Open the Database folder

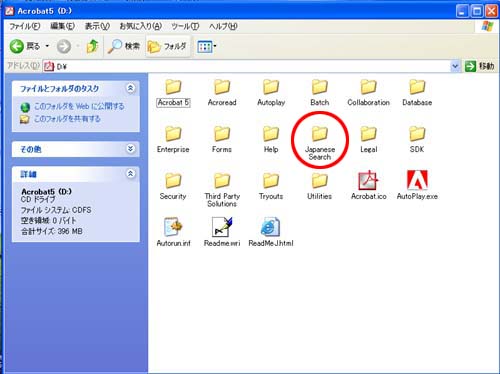[417, 93]
